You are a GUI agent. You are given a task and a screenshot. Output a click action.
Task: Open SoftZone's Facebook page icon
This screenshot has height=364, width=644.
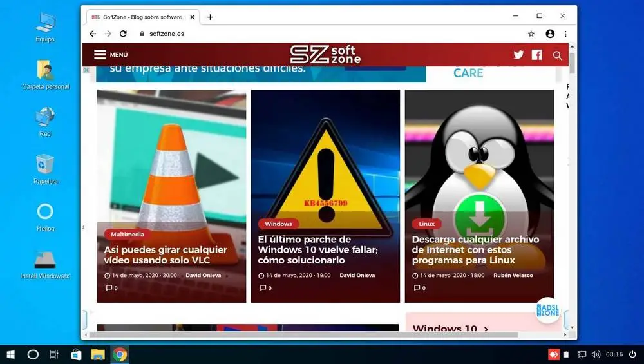coord(537,55)
